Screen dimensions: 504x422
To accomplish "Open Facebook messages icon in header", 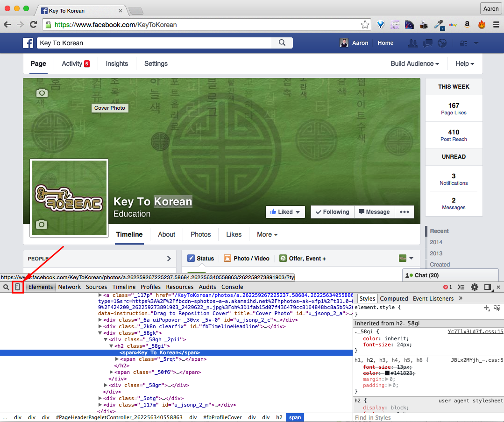I will click(x=427, y=43).
